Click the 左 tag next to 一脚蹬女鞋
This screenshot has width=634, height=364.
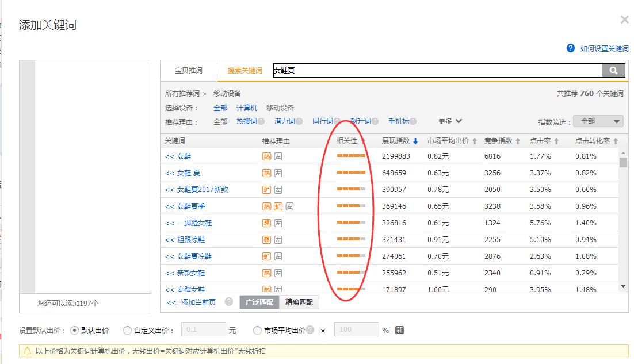[x=278, y=223]
